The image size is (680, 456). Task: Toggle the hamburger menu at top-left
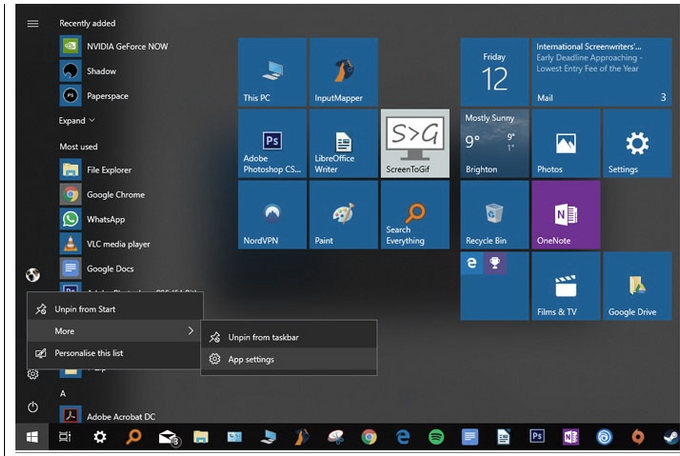[33, 23]
